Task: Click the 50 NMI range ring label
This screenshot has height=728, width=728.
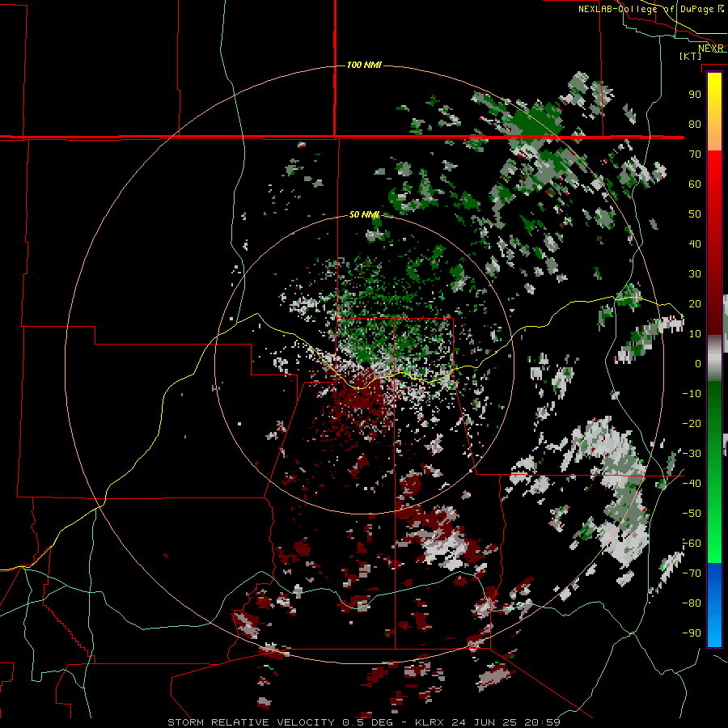Action: click(364, 214)
